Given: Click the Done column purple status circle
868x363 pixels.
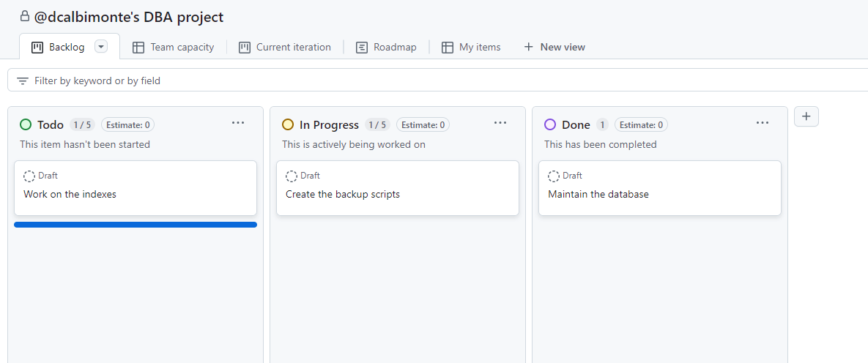Looking at the screenshot, I should coord(550,124).
